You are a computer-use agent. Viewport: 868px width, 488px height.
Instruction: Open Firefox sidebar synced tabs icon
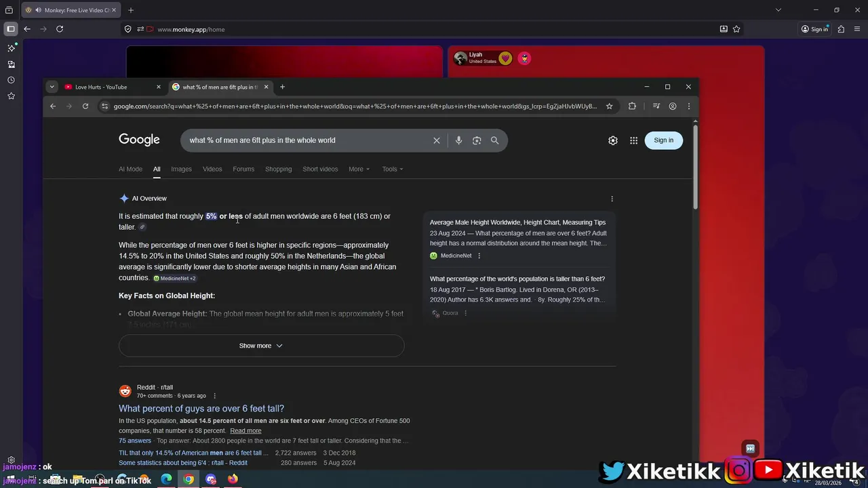(11, 64)
